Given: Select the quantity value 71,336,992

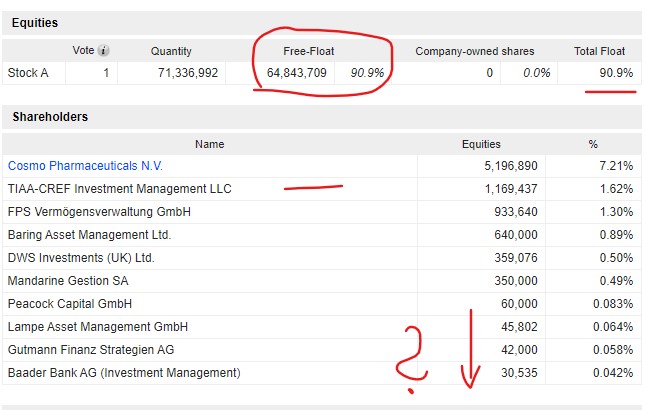Looking at the screenshot, I should [x=188, y=73].
